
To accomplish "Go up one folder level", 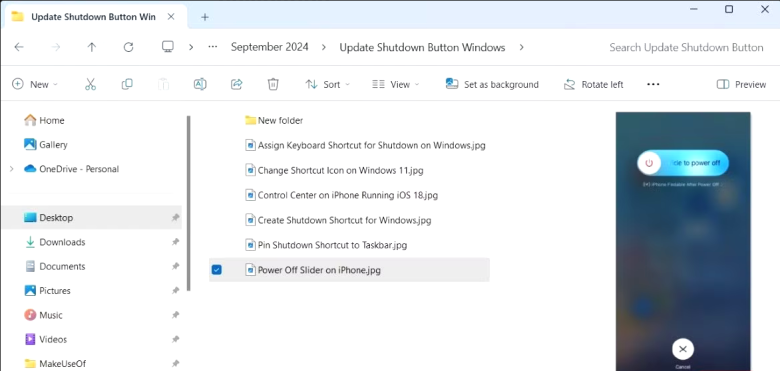I will point(92,47).
